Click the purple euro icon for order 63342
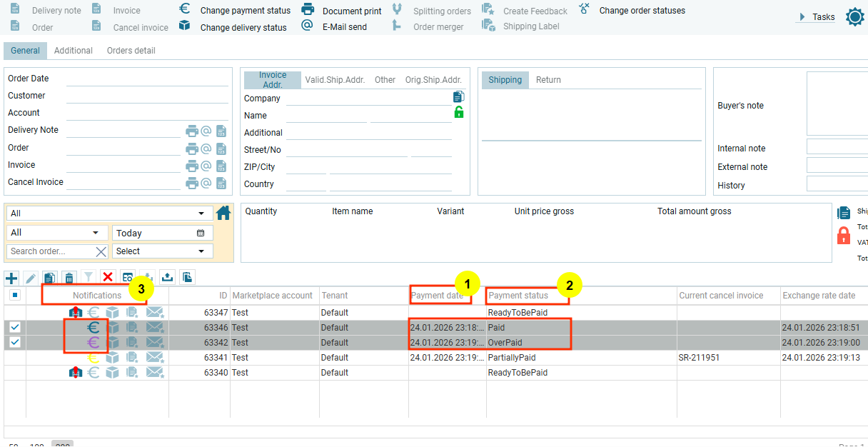868x447 pixels. (x=94, y=343)
